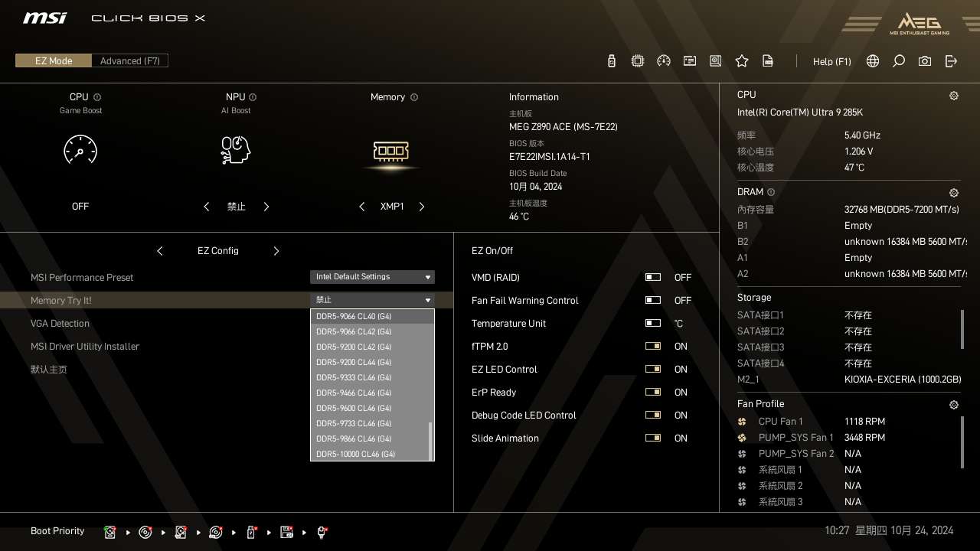Screen dimensions: 980x551
Task: Select first optical disc boot priority device
Action: tap(145, 532)
